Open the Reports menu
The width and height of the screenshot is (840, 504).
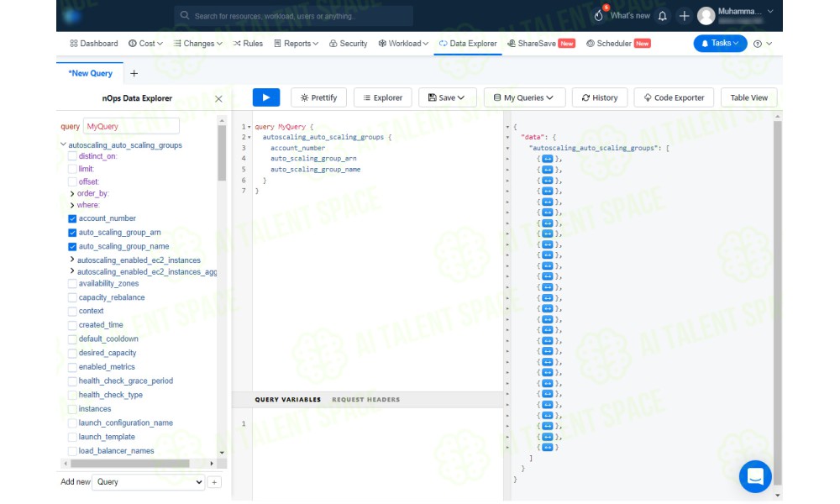point(297,44)
